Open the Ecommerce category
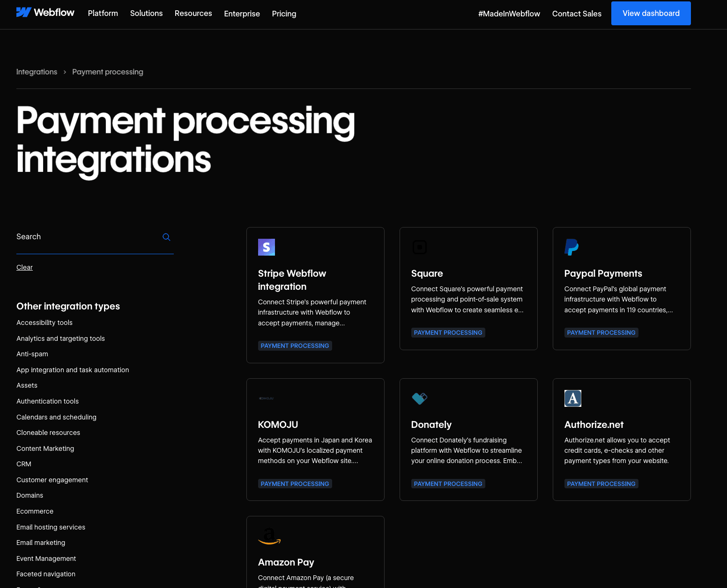Screen dimensions: 727x588 35,511
